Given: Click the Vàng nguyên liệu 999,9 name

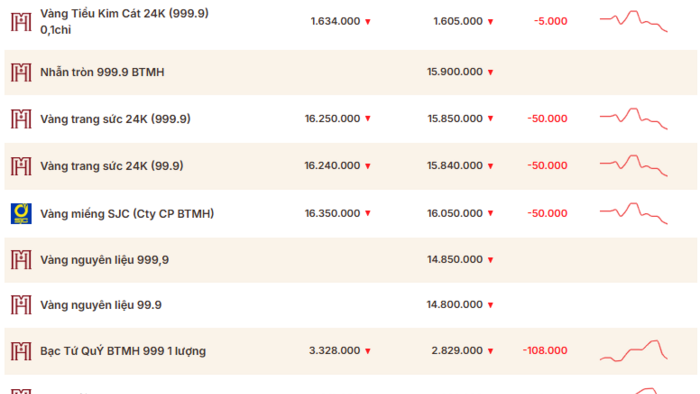Looking at the screenshot, I should pos(104,260).
